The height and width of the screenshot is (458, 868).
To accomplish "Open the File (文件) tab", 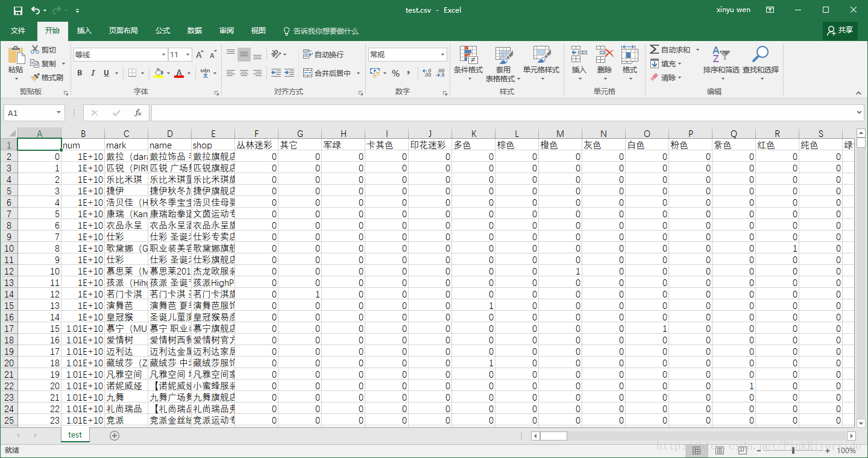I will [x=18, y=31].
